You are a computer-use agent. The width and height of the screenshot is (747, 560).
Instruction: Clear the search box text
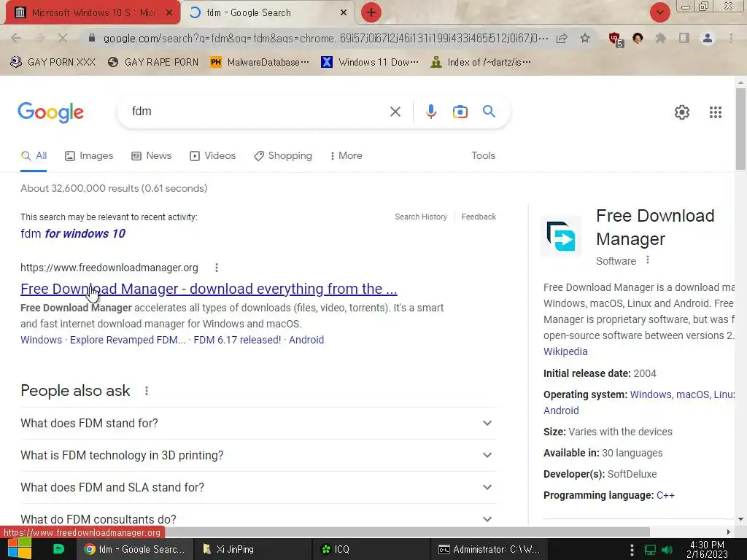point(395,112)
